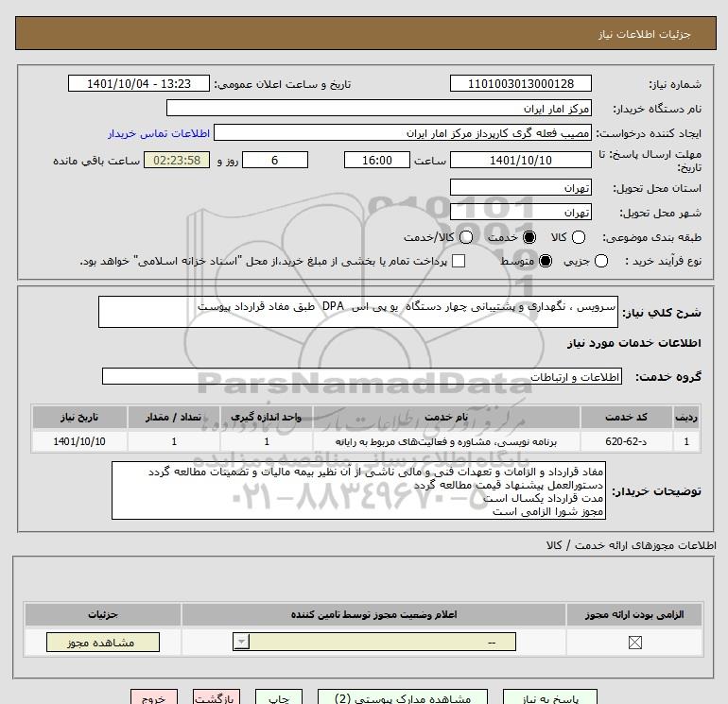Select the کالا radio button

click(x=578, y=237)
